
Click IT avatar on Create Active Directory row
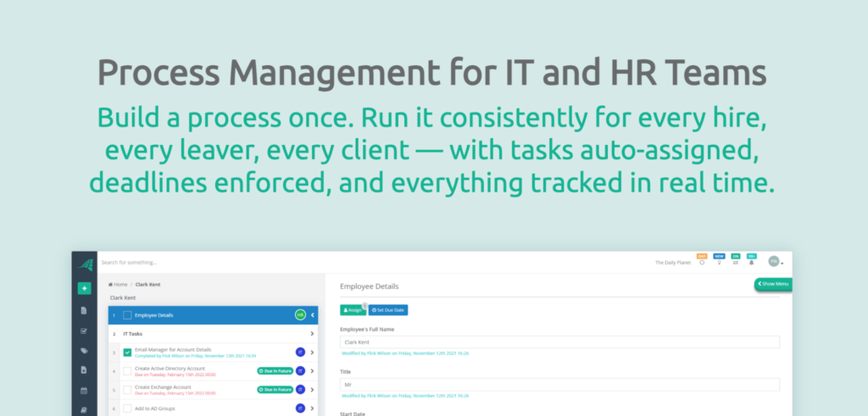[301, 370]
